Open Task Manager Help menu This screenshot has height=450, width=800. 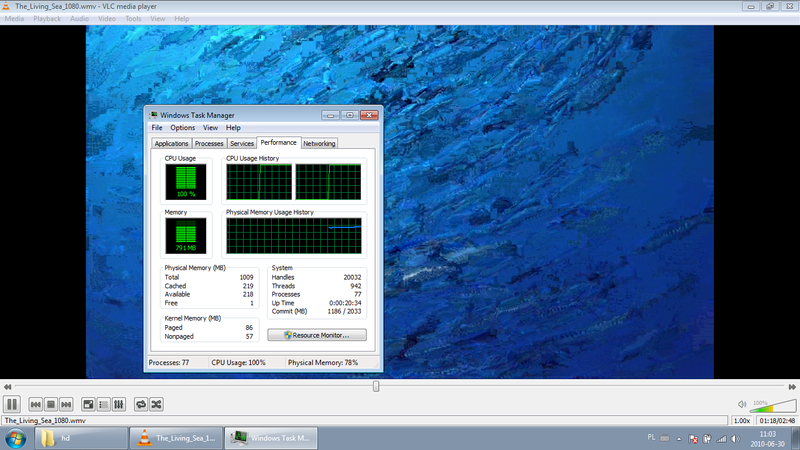coord(233,128)
